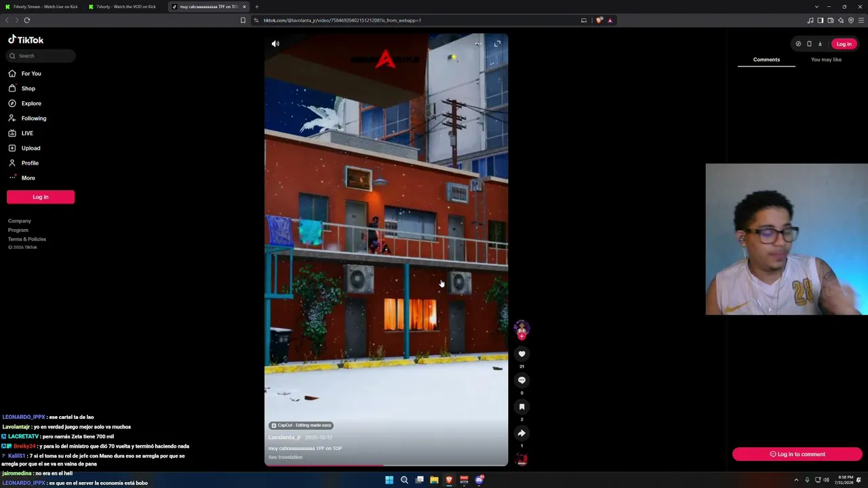Toggle the browser sidebar panel
The image size is (868, 488).
point(821,20)
